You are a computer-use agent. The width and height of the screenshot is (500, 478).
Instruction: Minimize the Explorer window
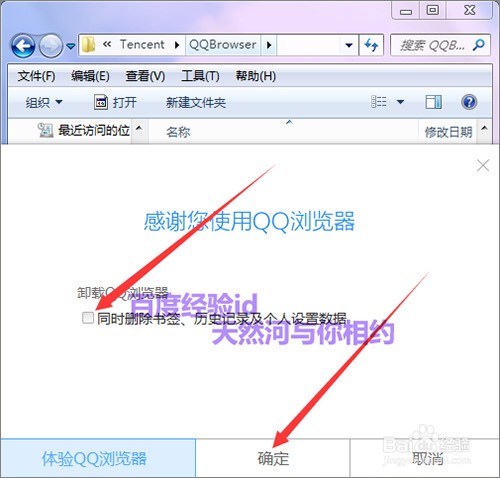(x=406, y=11)
